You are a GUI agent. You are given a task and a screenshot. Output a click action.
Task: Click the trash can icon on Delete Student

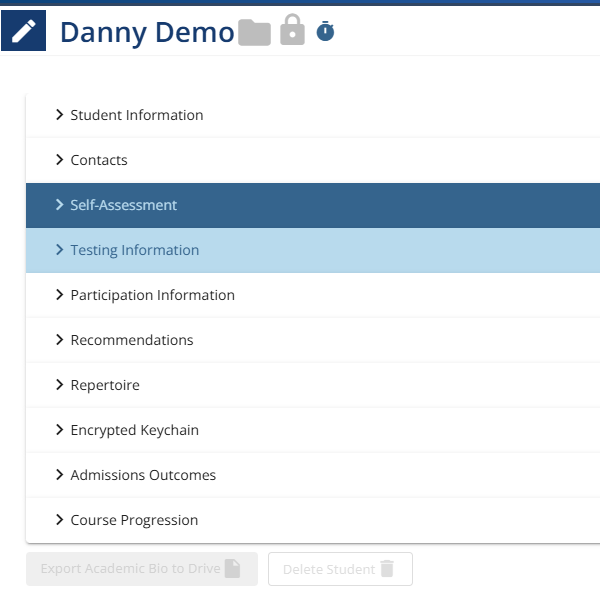tap(387, 569)
